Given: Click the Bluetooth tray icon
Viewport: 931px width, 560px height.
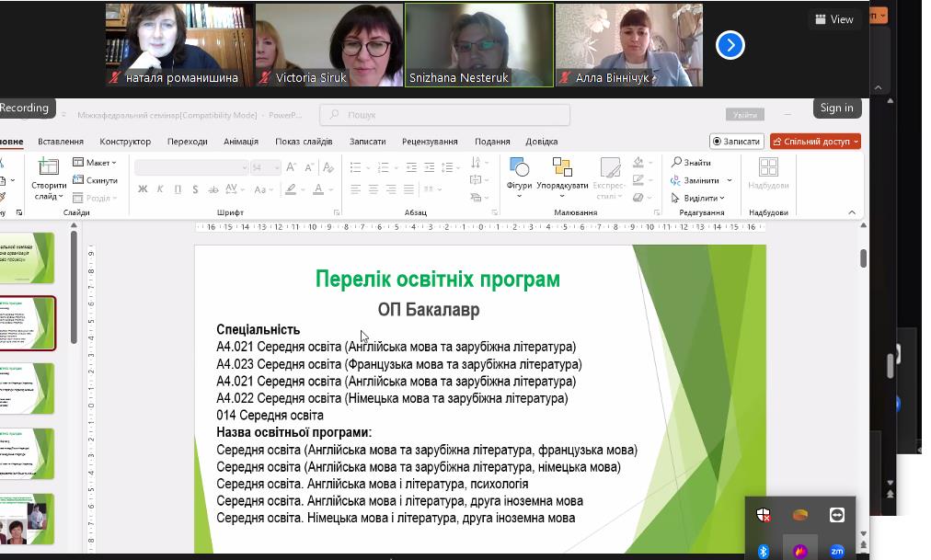Looking at the screenshot, I should click(x=763, y=551).
